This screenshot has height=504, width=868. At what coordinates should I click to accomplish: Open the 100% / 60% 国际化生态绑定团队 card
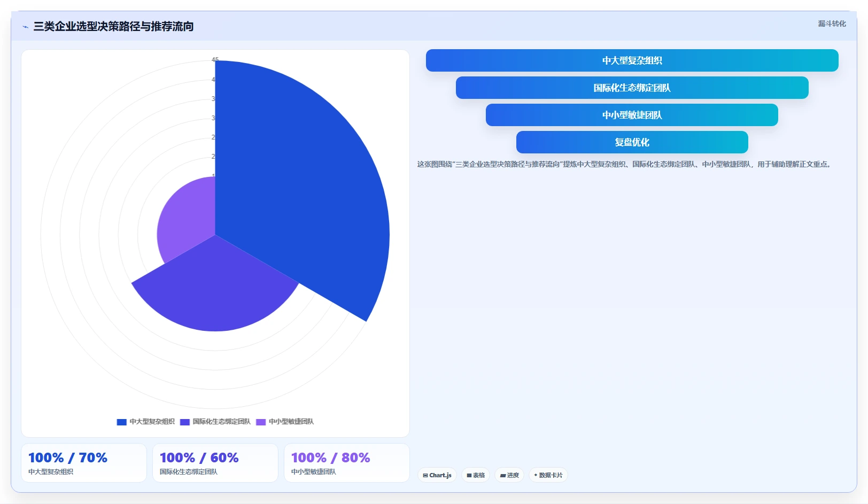tap(215, 463)
